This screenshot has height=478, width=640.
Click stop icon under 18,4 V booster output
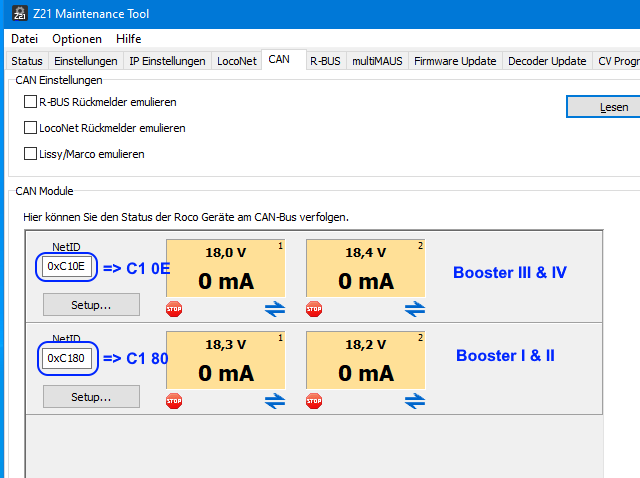click(314, 309)
